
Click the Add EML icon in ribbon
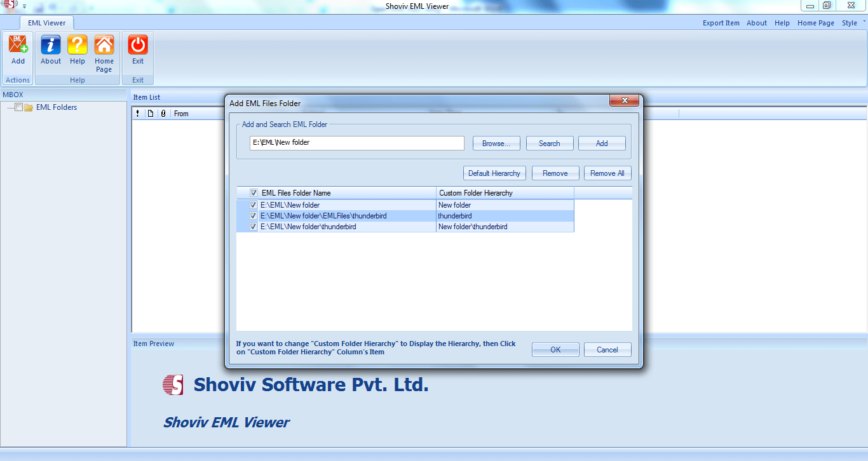click(x=18, y=44)
